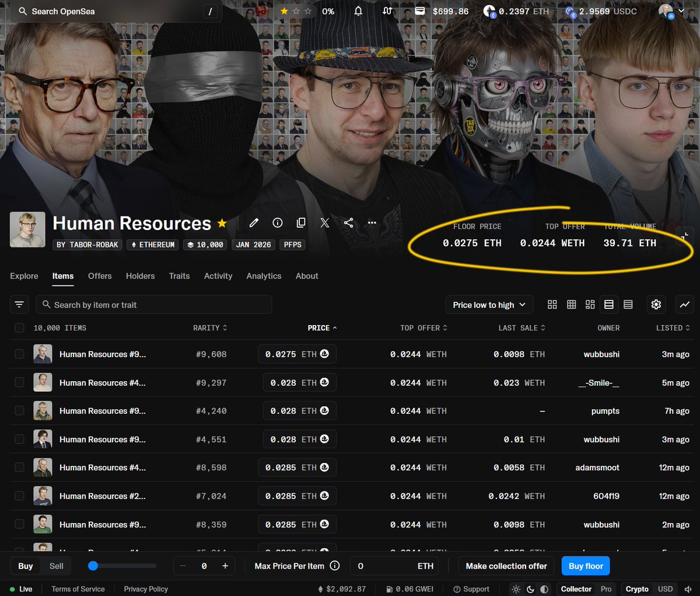Open the Offers tab
This screenshot has width=700, height=596.
pos(100,276)
